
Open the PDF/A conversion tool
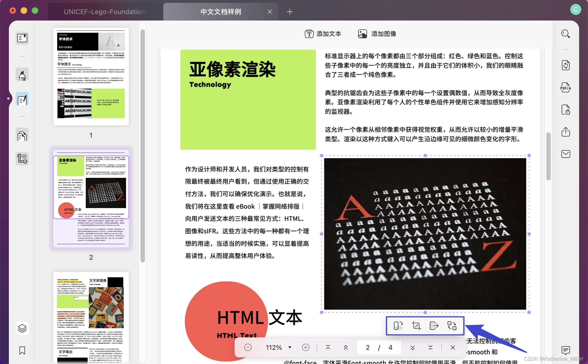[x=566, y=88]
